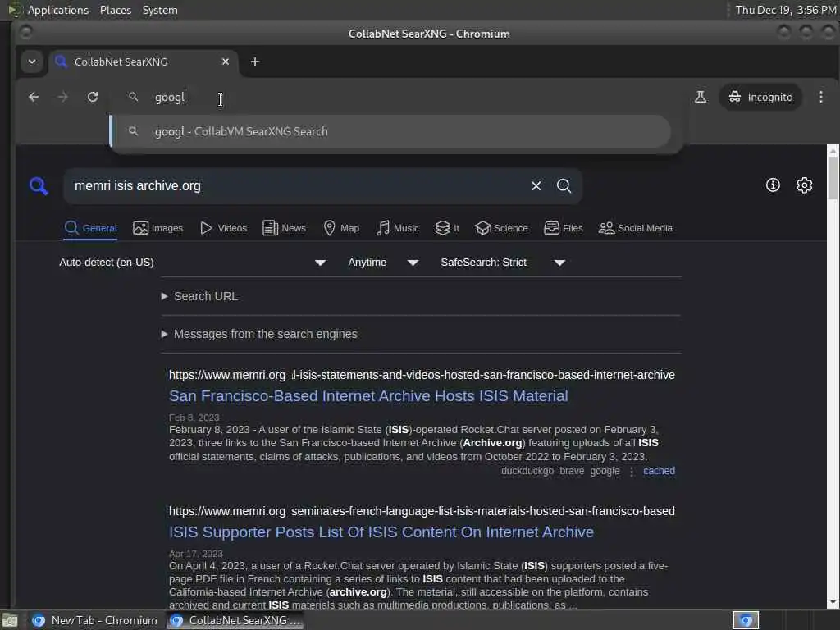Click the browser forward arrow

pos(62,97)
